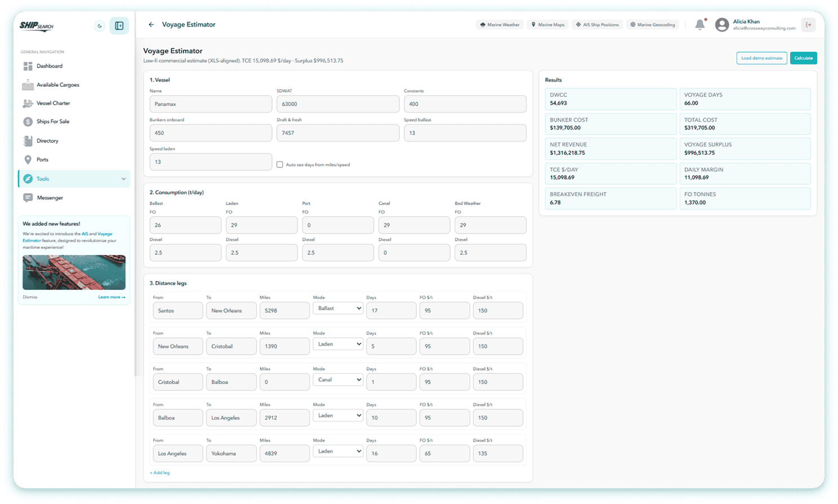Screen dimensions: 838x504
Task: Open Ships For Sale in sidebar
Action: pos(74,122)
